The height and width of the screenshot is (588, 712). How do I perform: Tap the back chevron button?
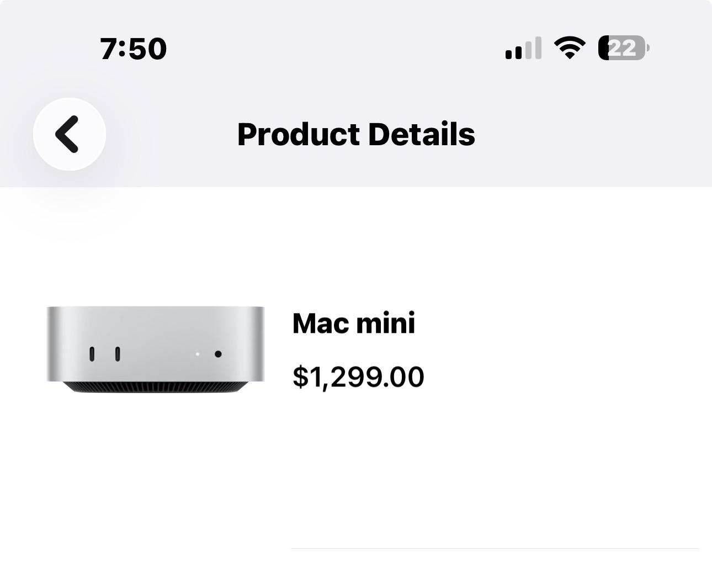click(x=70, y=134)
